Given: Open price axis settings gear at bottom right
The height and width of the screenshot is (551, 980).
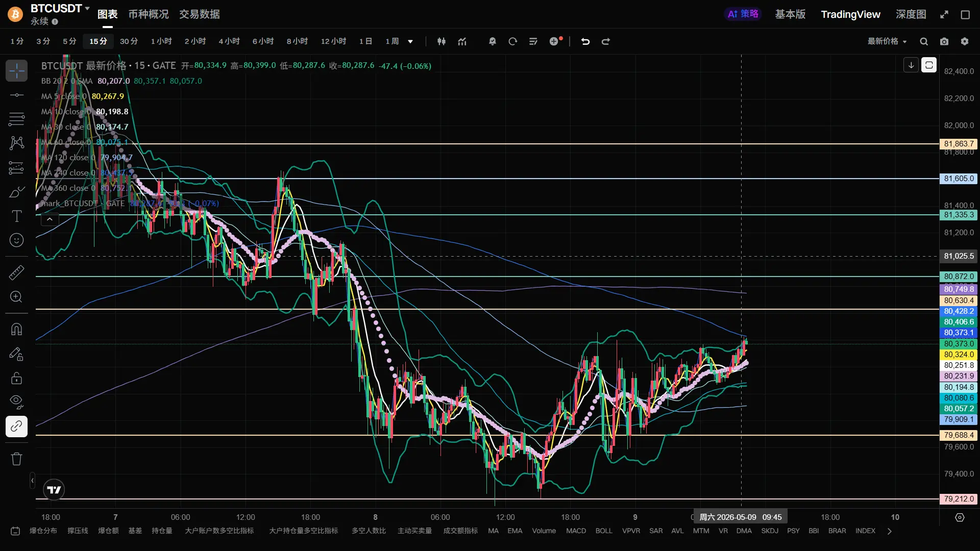Looking at the screenshot, I should (x=960, y=517).
